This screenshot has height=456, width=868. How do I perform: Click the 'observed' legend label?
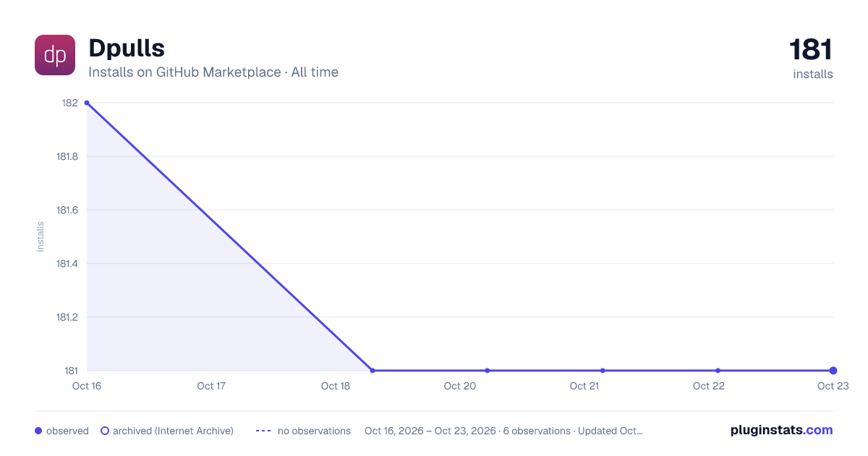67,431
